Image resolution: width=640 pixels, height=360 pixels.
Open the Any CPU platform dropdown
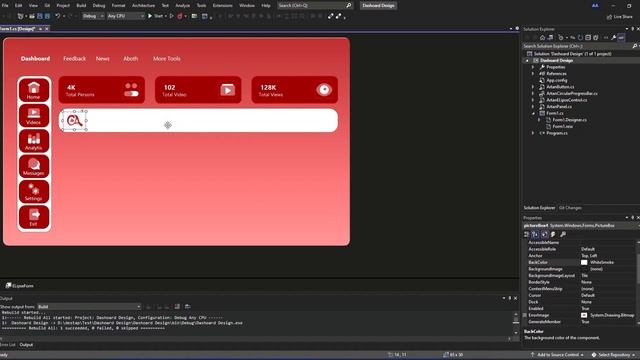(126, 16)
